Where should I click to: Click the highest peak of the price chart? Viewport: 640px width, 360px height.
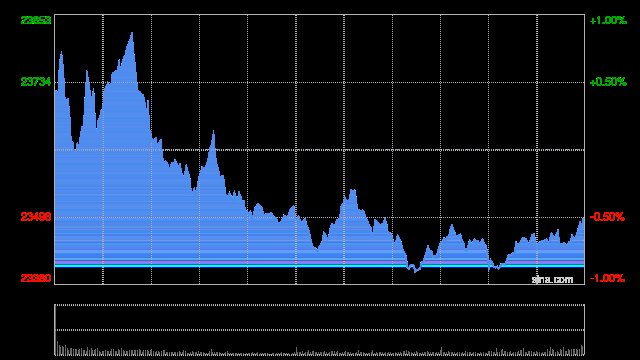pos(131,34)
